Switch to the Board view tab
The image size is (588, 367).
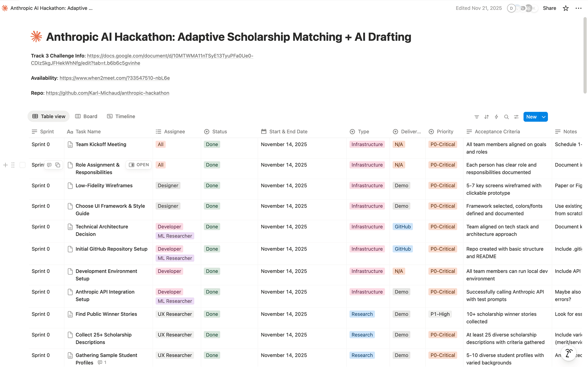[x=86, y=116]
